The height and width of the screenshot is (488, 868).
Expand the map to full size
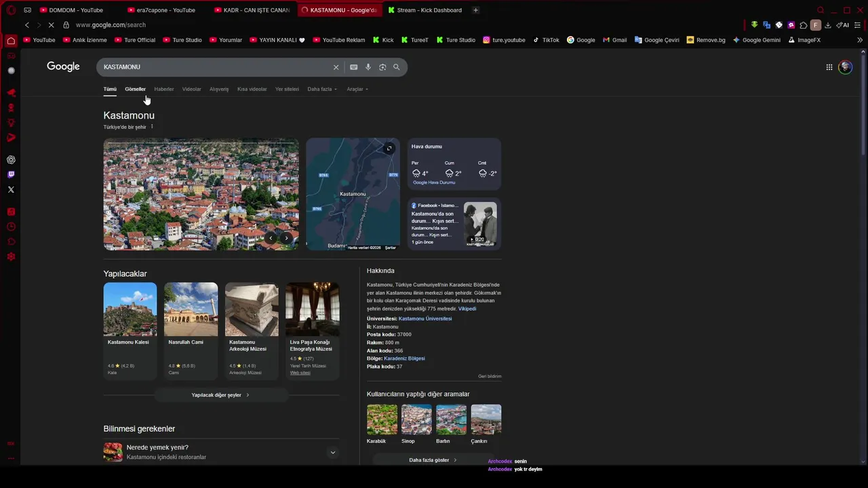coord(389,148)
